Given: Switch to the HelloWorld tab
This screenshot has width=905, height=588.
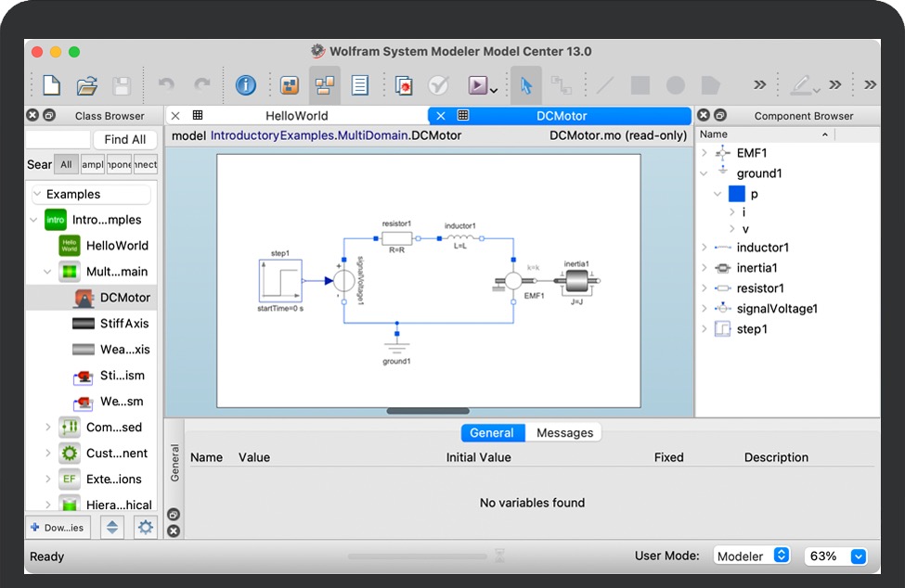Looking at the screenshot, I should (297, 116).
